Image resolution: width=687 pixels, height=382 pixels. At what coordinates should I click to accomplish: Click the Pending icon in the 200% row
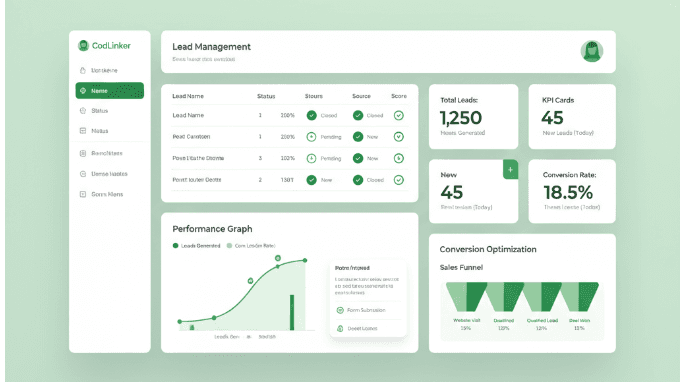coord(311,137)
